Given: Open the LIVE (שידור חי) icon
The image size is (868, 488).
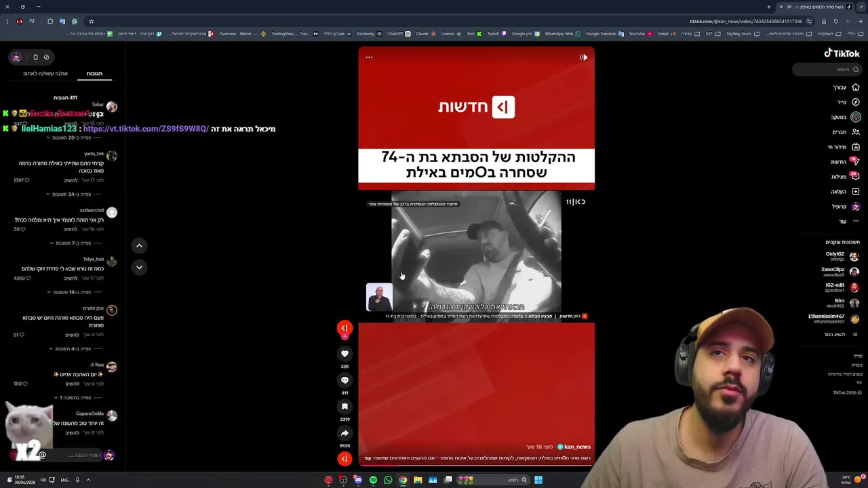Looking at the screenshot, I should (x=856, y=147).
